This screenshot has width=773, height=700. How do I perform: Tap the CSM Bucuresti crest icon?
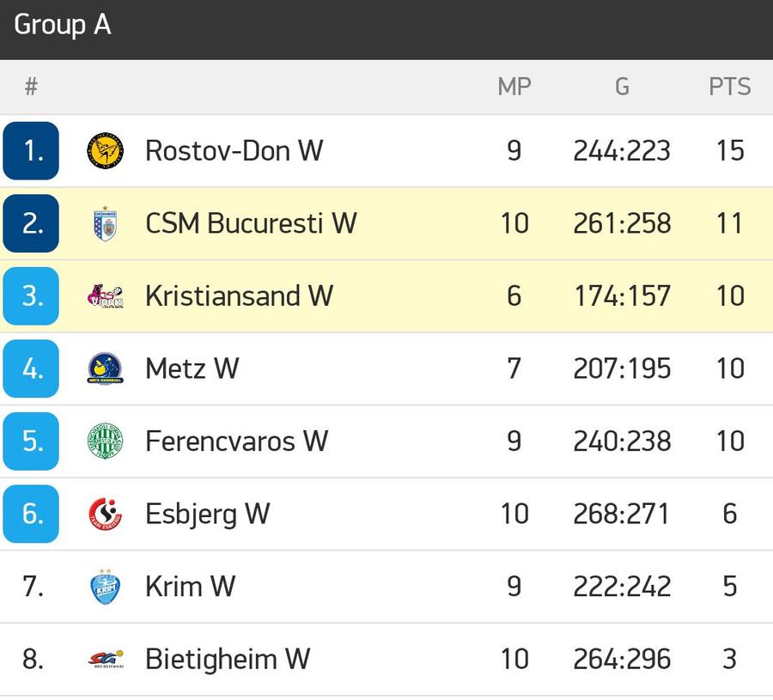[x=105, y=223]
